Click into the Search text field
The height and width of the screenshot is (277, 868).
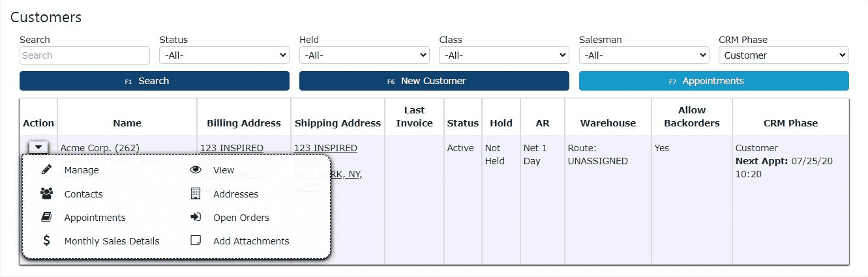[85, 55]
